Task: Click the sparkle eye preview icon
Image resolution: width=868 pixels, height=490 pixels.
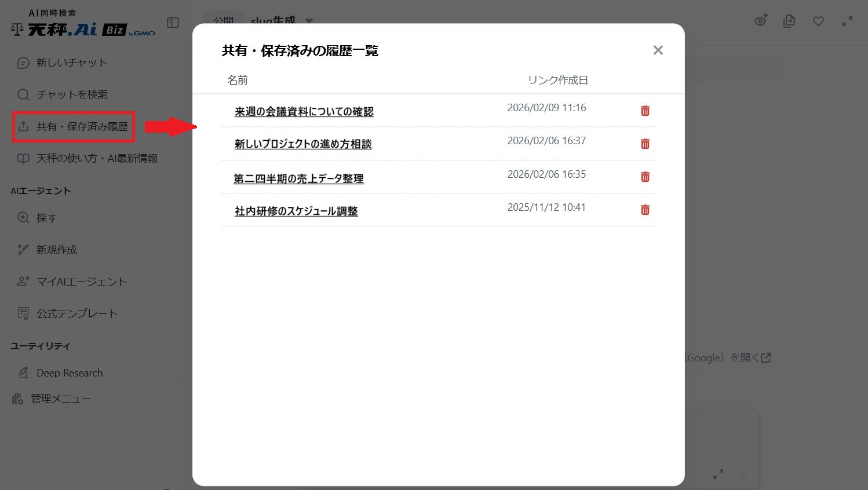Action: tap(761, 21)
